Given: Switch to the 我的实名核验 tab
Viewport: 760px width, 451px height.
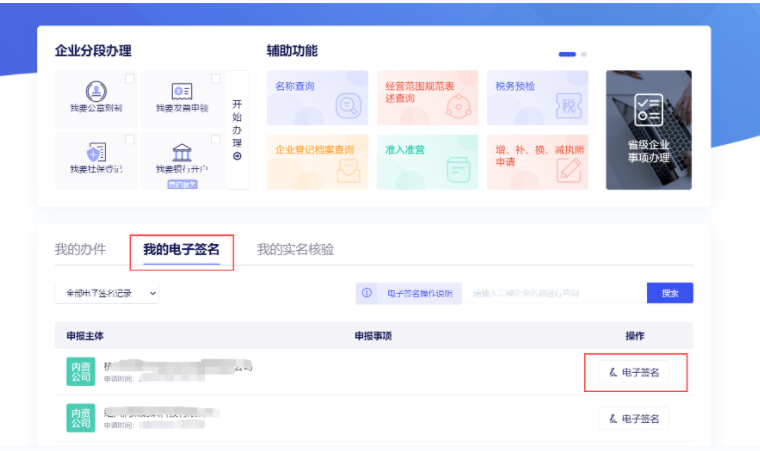Looking at the screenshot, I should tap(295, 249).
